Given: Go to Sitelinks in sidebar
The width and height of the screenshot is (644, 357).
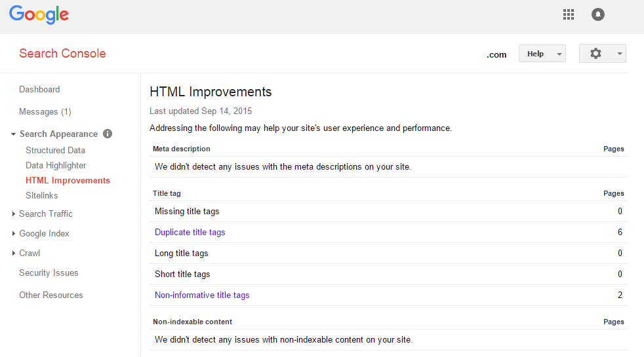Looking at the screenshot, I should 42,195.
